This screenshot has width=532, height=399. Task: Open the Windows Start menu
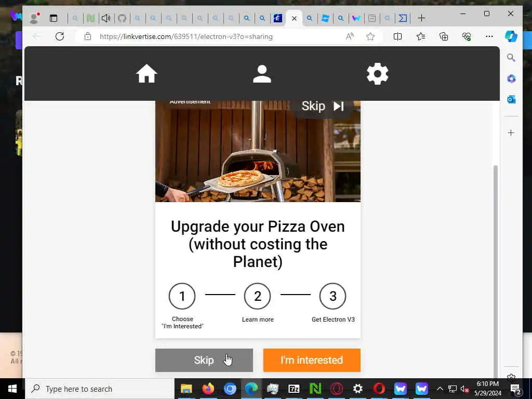point(12,389)
